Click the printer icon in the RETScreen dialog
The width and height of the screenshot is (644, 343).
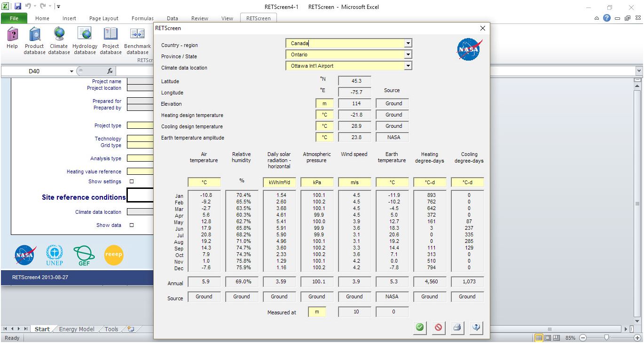457,327
